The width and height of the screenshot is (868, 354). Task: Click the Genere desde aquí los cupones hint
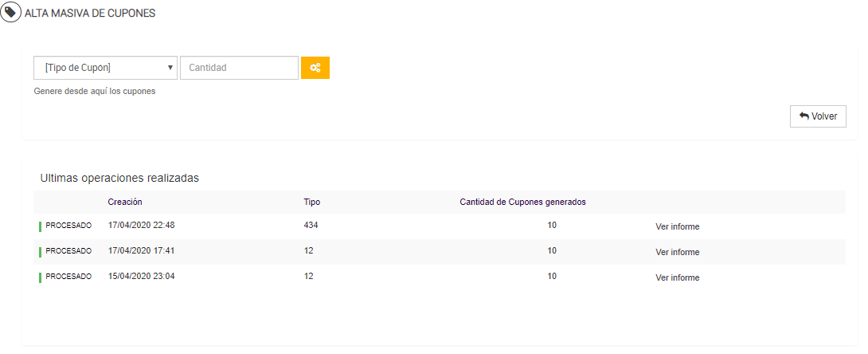pos(95,91)
